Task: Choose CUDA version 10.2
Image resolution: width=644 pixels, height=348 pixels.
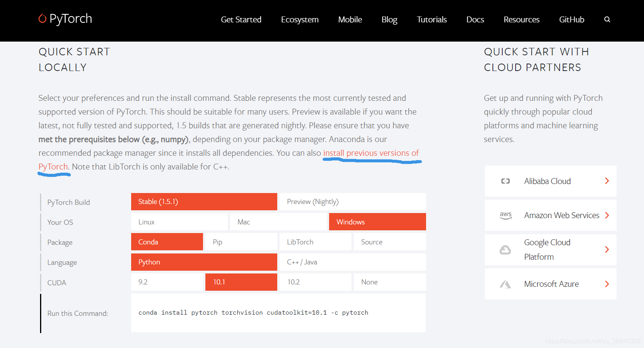Action: click(315, 282)
